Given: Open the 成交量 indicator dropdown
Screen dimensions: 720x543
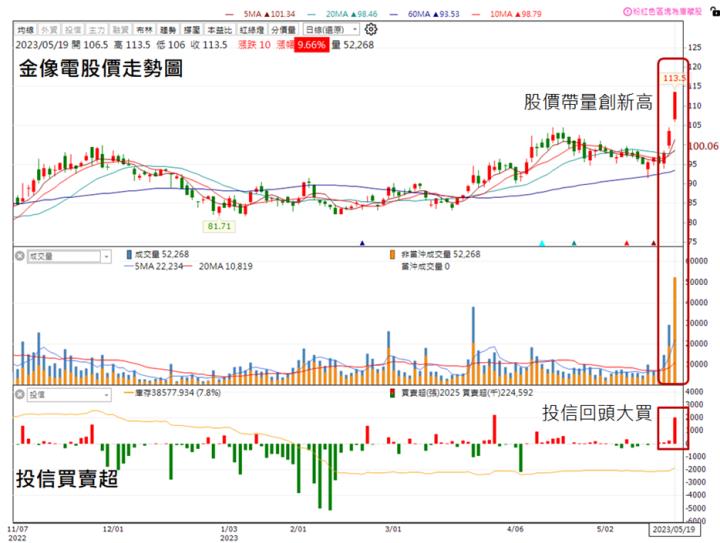Looking at the screenshot, I should click(x=69, y=256).
